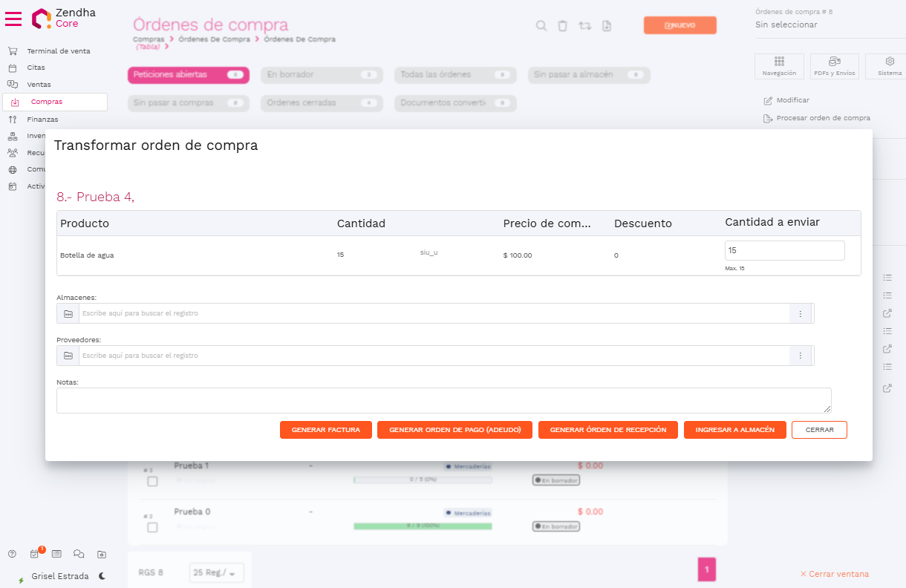
Task: Click the Prueba 0 green progress bar
Action: [x=423, y=526]
